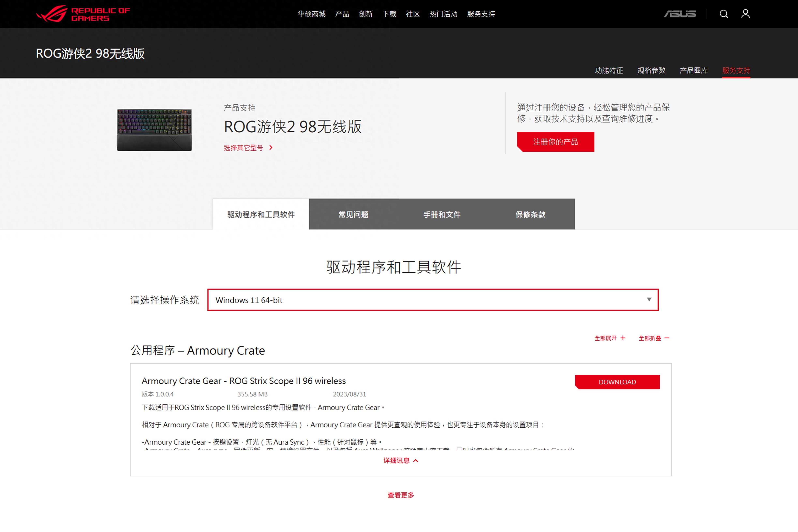Open the 社区 navigation menu
798x532 pixels.
(x=413, y=14)
